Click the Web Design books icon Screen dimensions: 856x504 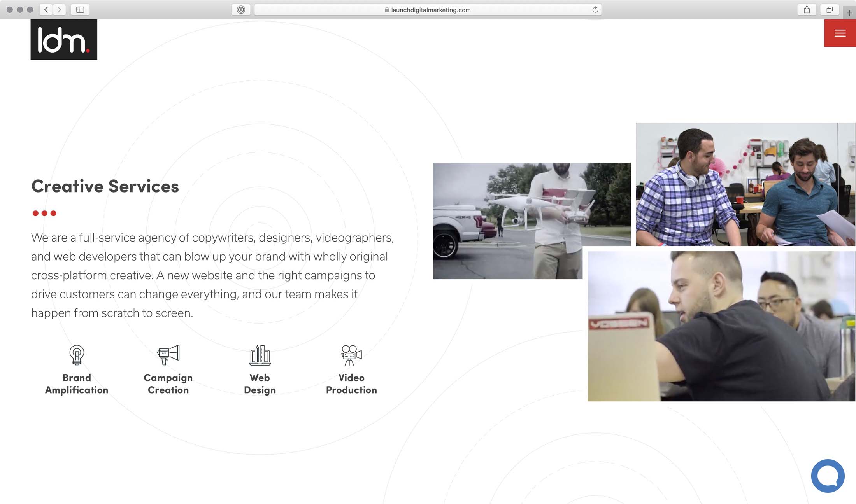(x=260, y=355)
